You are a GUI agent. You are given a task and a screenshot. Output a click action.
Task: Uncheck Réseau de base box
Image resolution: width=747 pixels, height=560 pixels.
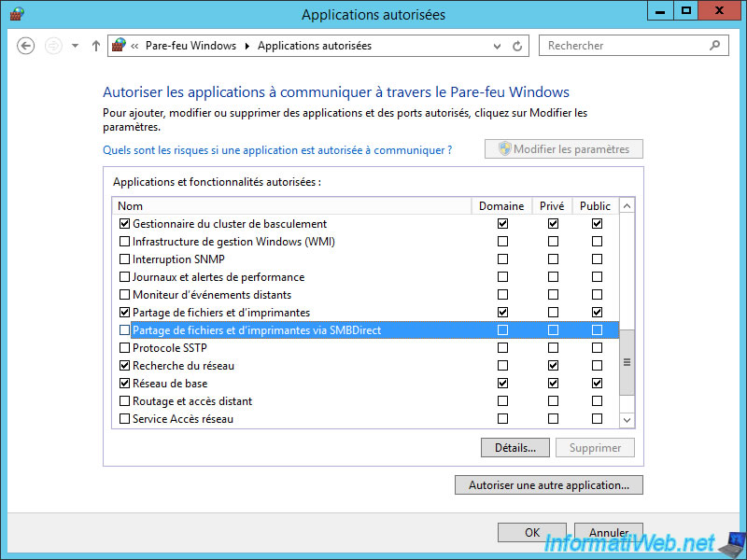click(x=124, y=384)
